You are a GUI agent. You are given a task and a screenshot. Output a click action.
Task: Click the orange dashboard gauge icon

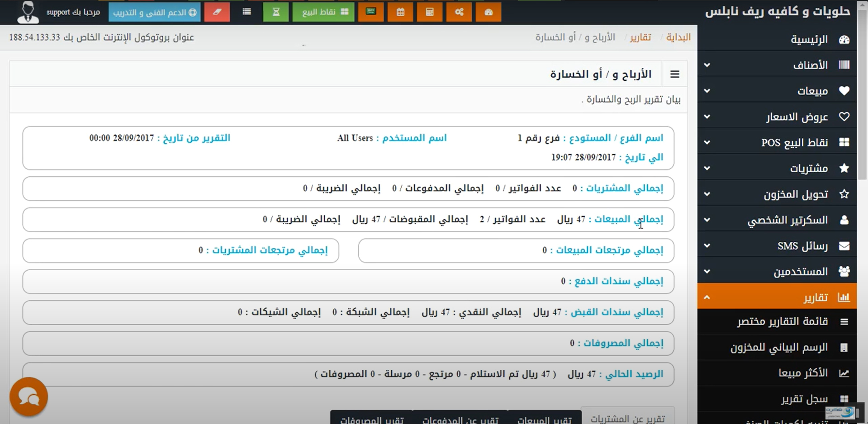489,12
